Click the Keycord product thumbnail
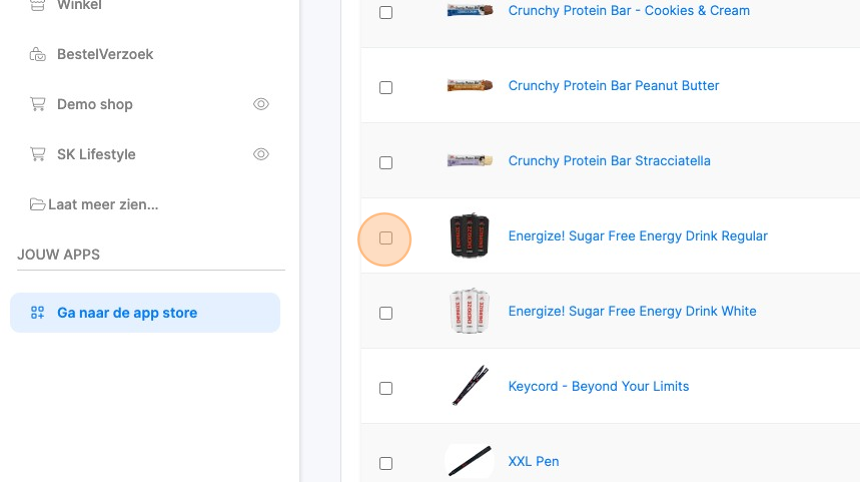Screen dimensions: 860x482 point(469,386)
